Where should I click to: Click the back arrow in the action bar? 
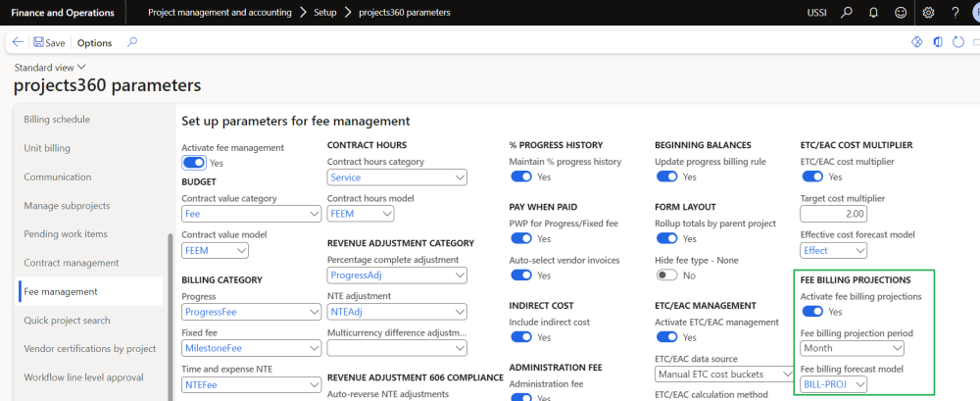coord(18,43)
